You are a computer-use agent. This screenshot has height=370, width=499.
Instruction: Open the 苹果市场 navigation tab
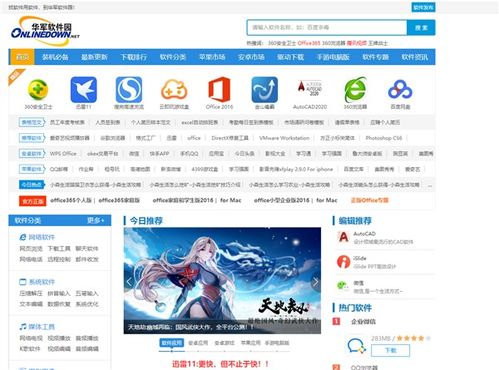[212, 57]
